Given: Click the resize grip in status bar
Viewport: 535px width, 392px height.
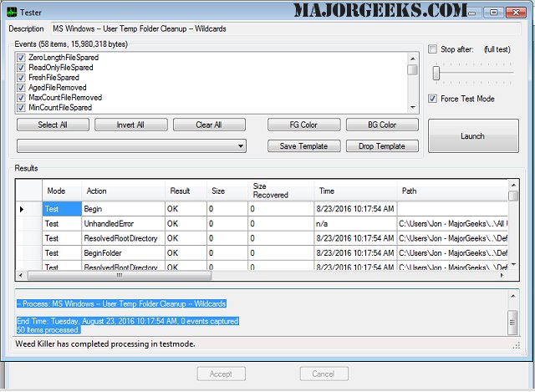Looking at the screenshot, I should 517,345.
